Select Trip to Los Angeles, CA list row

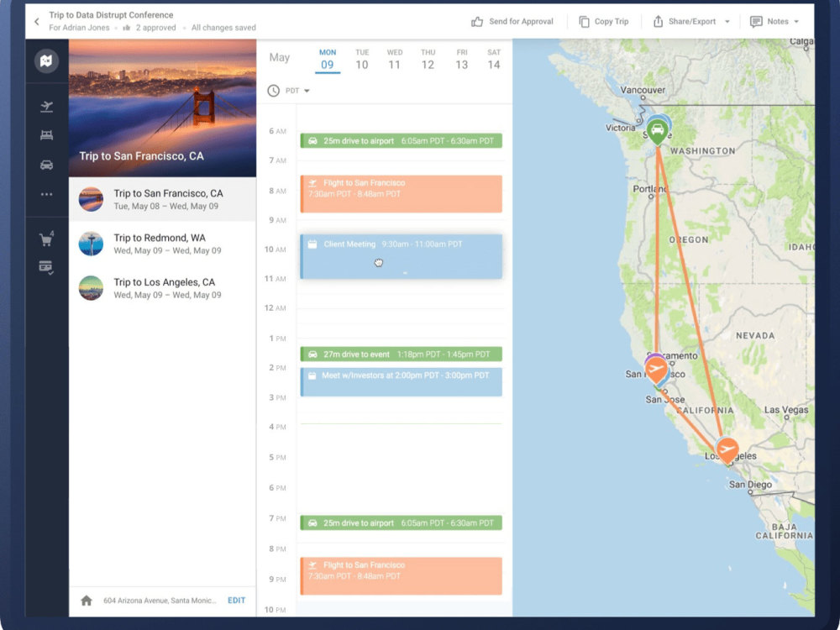pos(162,288)
